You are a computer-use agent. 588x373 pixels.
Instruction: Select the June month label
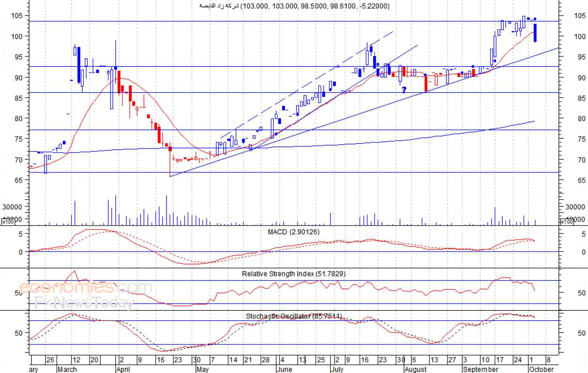coord(284,369)
